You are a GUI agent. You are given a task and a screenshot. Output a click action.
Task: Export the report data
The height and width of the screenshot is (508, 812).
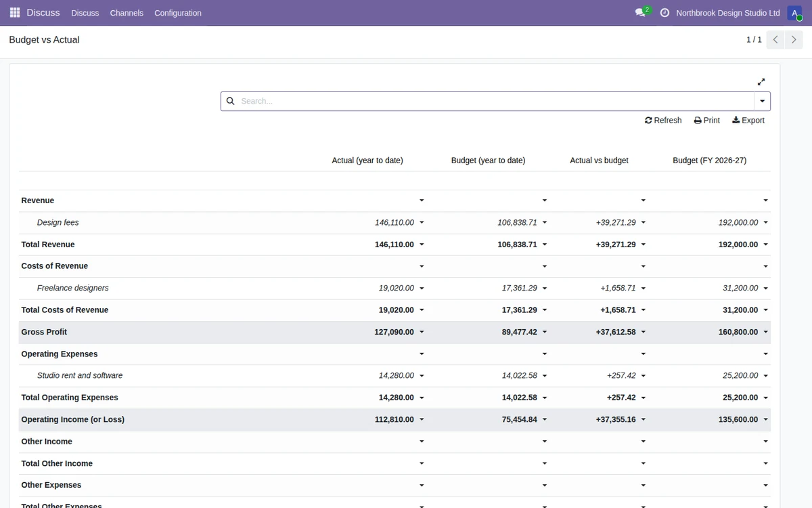[748, 120]
